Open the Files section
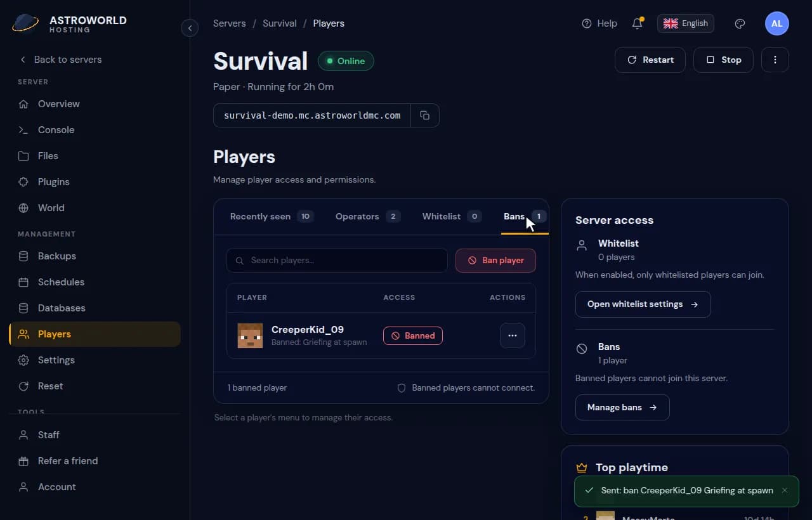 [95, 156]
